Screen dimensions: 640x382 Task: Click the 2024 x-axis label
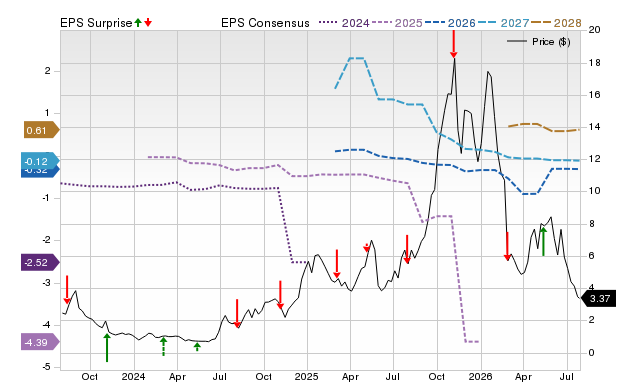(133, 376)
